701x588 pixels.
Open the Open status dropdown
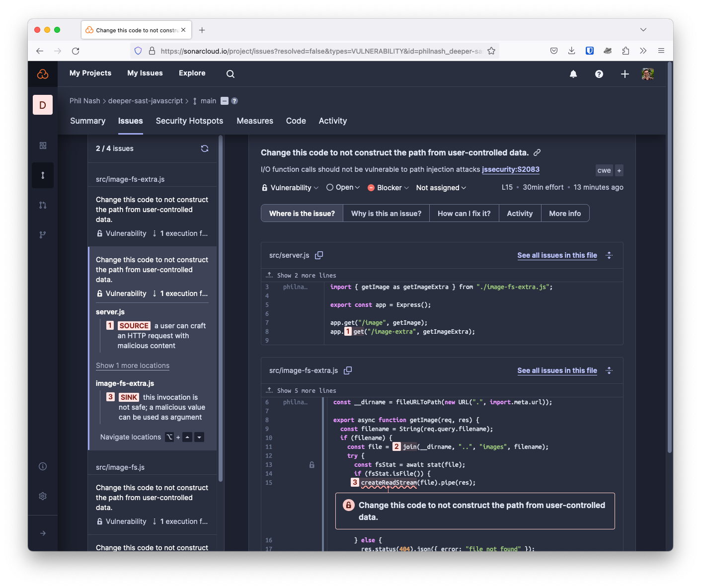[x=343, y=187]
